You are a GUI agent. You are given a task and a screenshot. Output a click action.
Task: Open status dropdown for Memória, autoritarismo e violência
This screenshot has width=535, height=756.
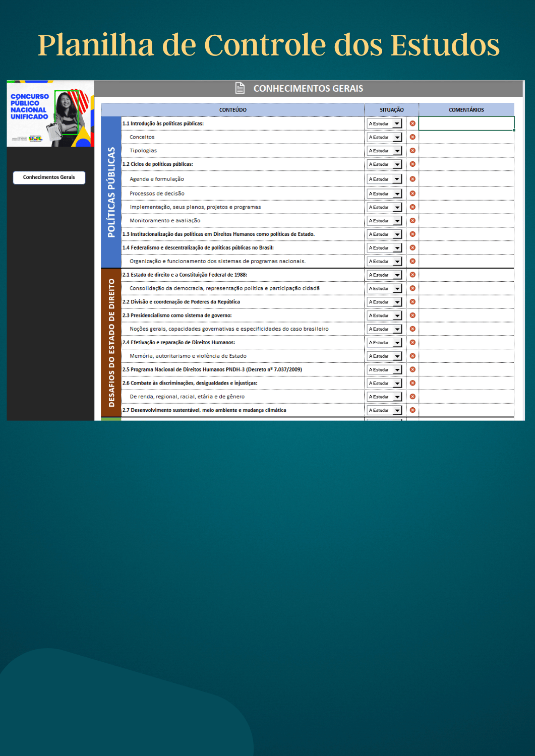point(397,356)
